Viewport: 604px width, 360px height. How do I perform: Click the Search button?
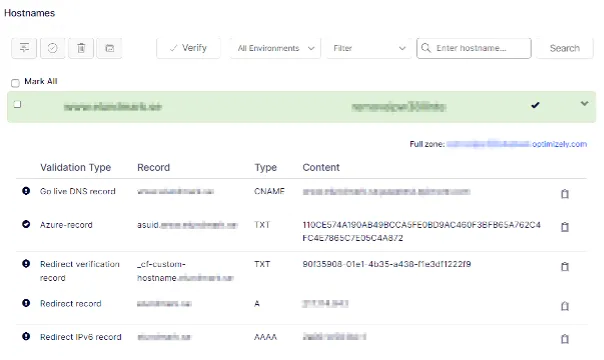click(564, 48)
